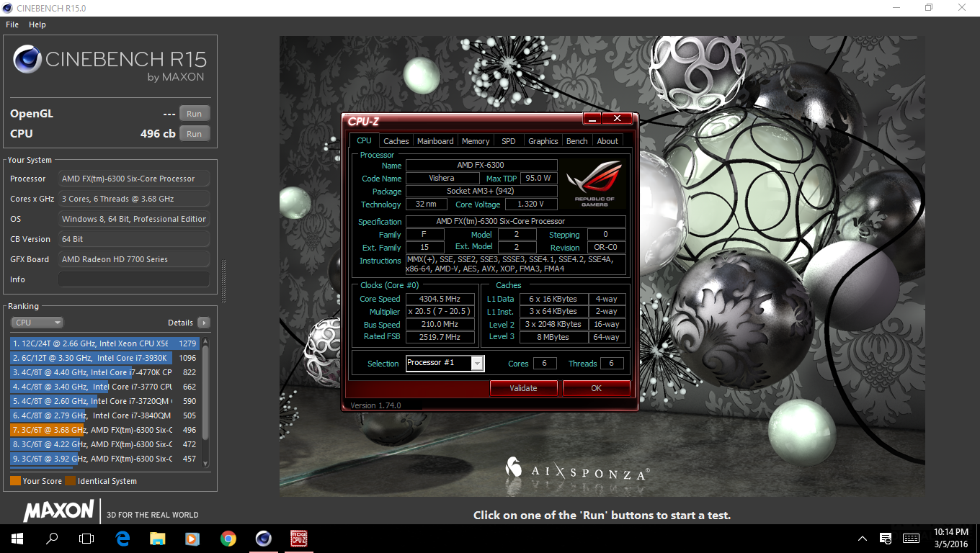The width and height of the screenshot is (980, 553).
Task: Launch Google Chrome from the taskbar
Action: [x=228, y=538]
